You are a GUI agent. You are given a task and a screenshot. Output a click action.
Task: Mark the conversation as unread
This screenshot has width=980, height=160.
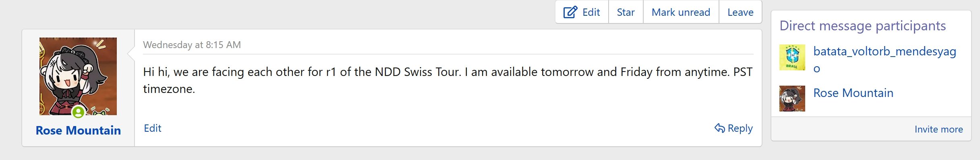[x=681, y=12]
